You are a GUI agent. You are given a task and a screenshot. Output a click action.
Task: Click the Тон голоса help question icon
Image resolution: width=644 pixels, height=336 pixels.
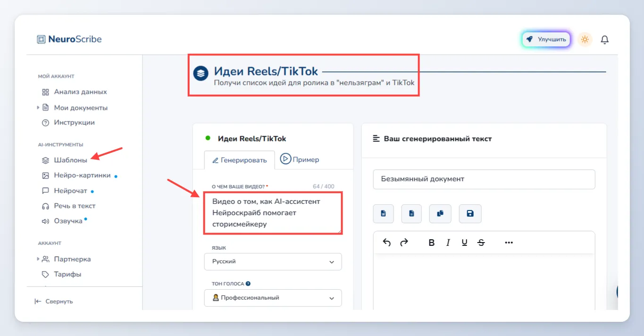point(248,284)
